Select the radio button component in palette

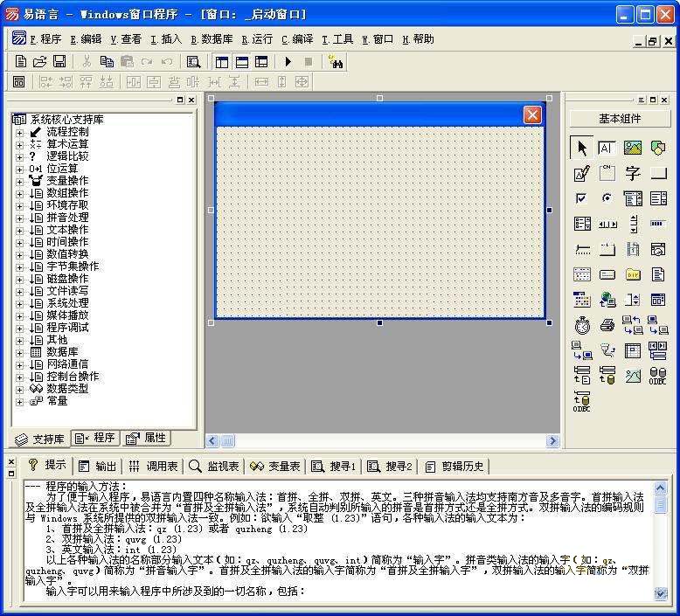click(607, 198)
